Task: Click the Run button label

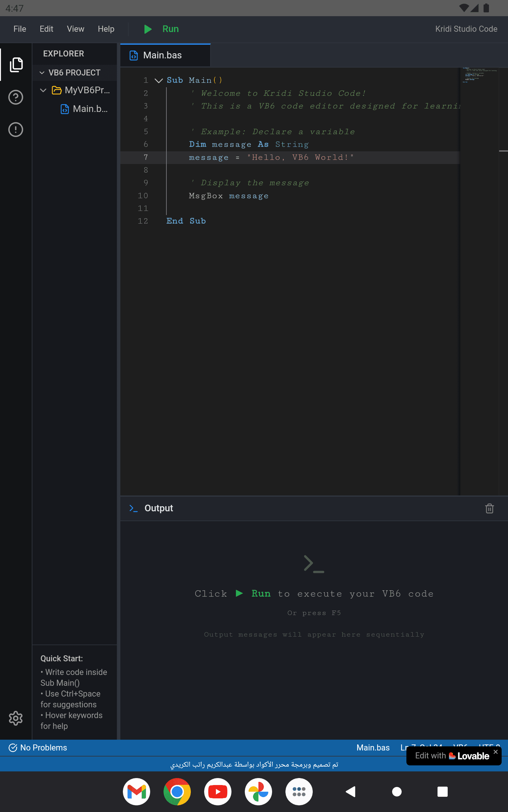Action: pos(171,29)
